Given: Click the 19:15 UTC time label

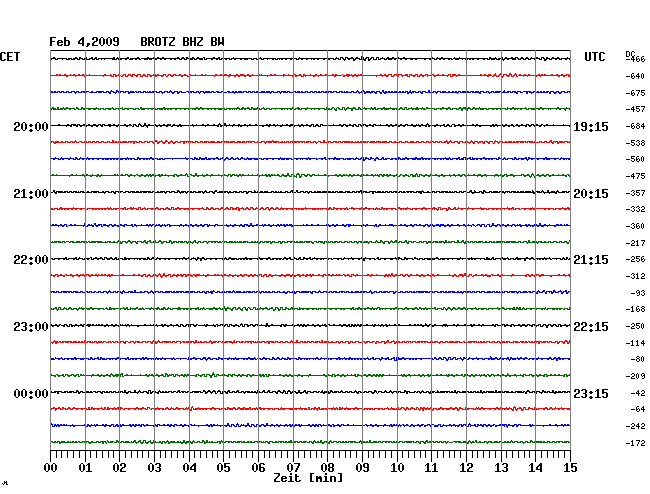Looking at the screenshot, I should [x=590, y=126].
